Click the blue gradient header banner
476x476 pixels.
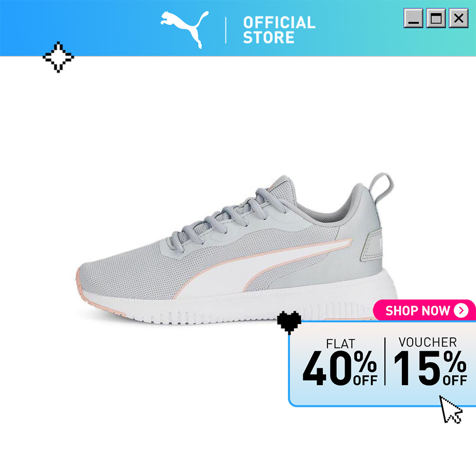point(238,28)
